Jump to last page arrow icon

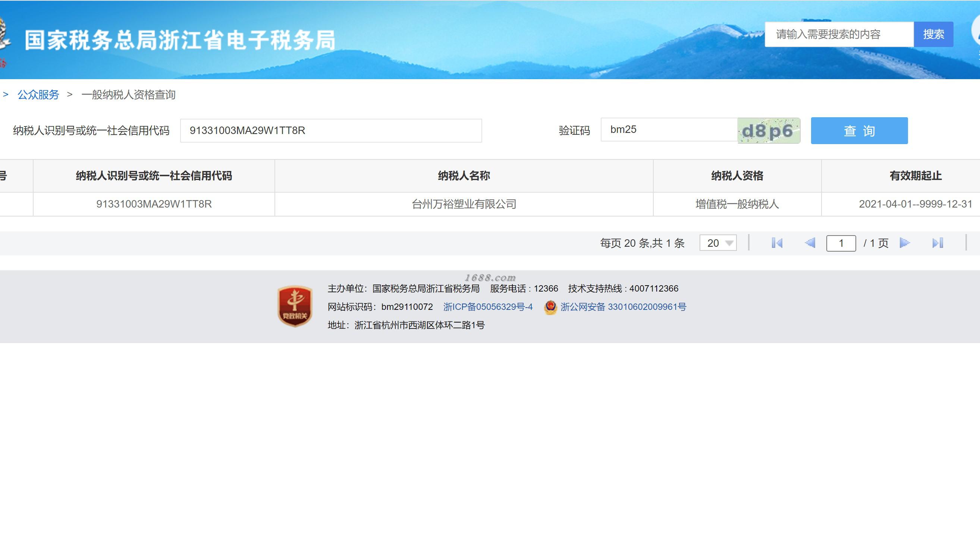tap(937, 243)
